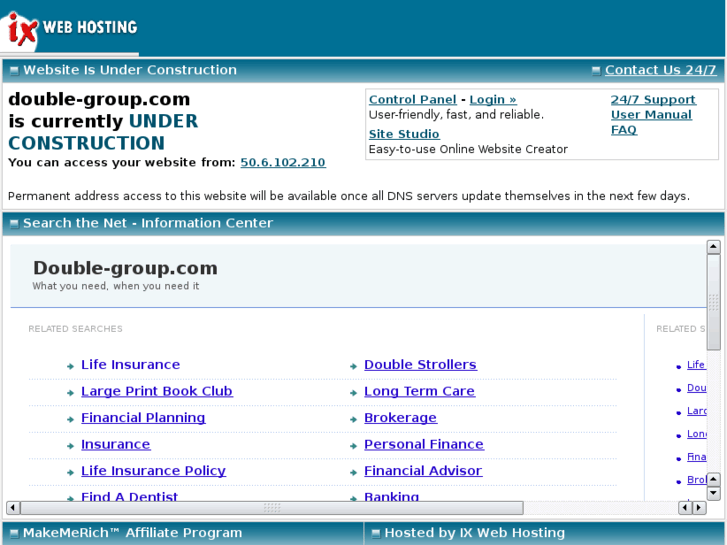
Task: Open the FAQ link
Action: [x=624, y=129]
